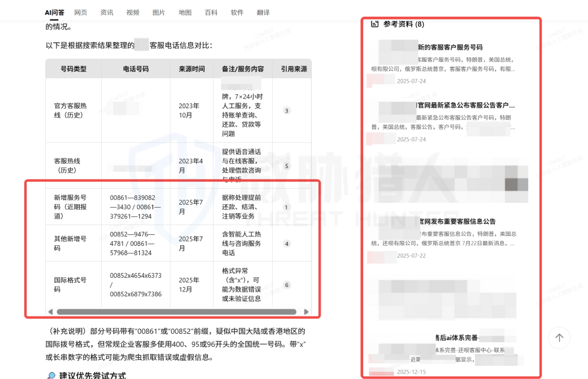The width and height of the screenshot is (588, 379).
Task: Switch to the 资讯 tab
Action: coord(107,13)
